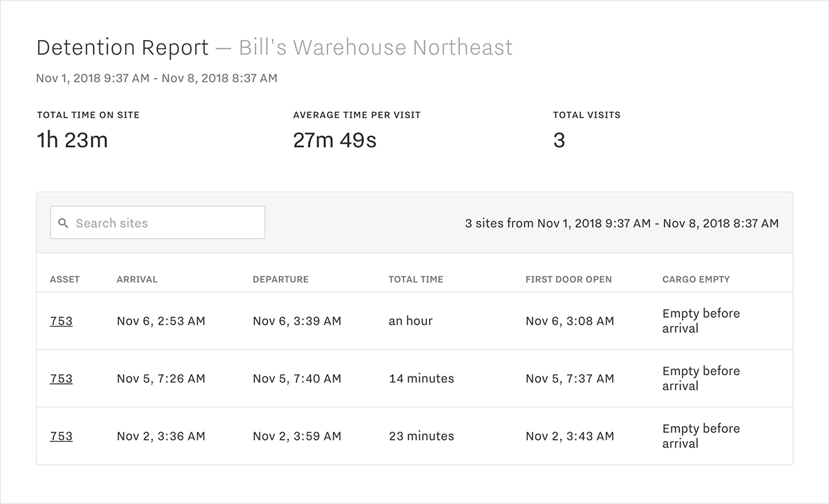Image resolution: width=829 pixels, height=504 pixels.
Task: Click the 27m 49s average time value
Action: [334, 140]
